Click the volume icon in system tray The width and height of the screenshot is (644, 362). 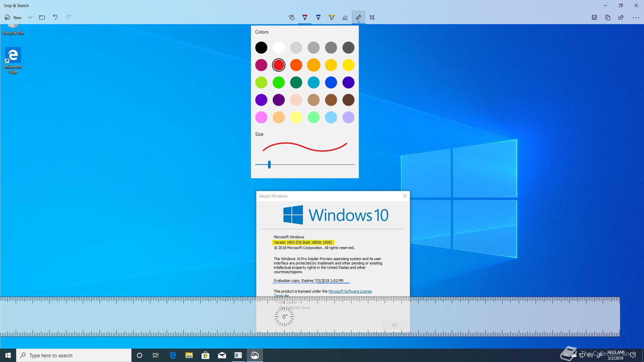tap(590, 355)
